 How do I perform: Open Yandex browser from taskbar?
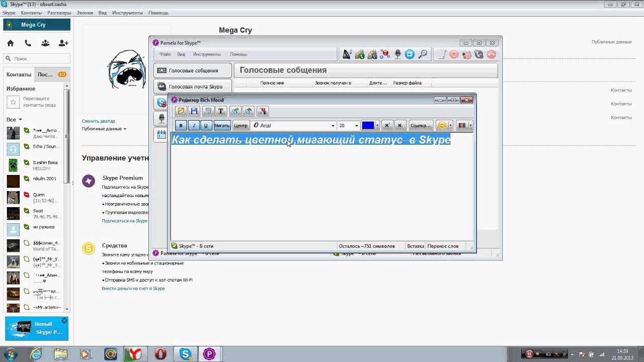[136, 354]
